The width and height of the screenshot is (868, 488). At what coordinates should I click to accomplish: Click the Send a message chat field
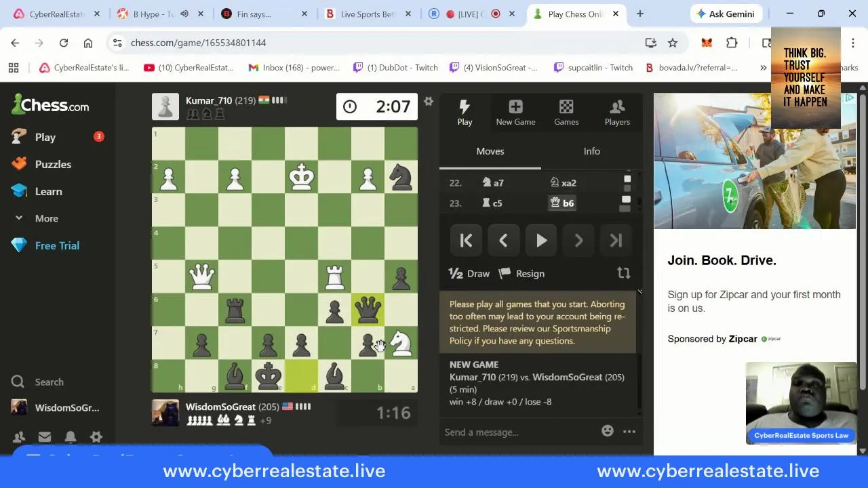coord(519,432)
